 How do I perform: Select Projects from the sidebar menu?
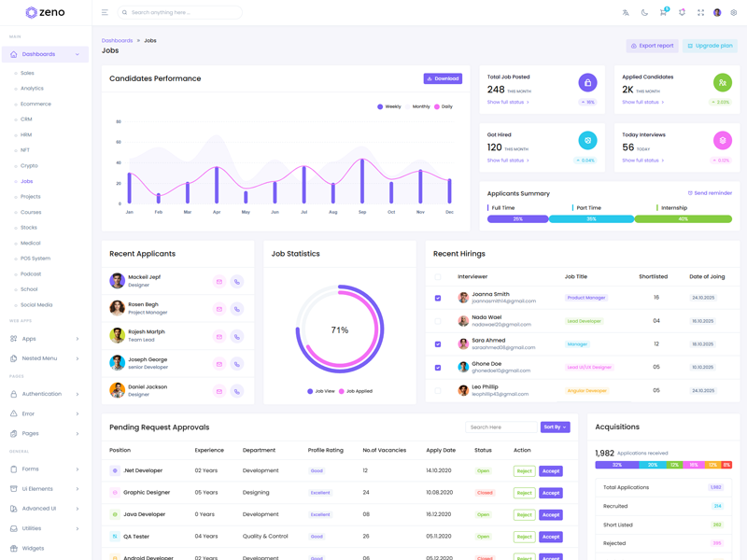coord(31,197)
